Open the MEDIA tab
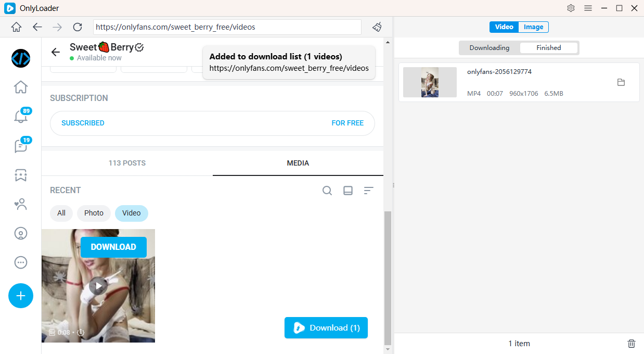 298,163
